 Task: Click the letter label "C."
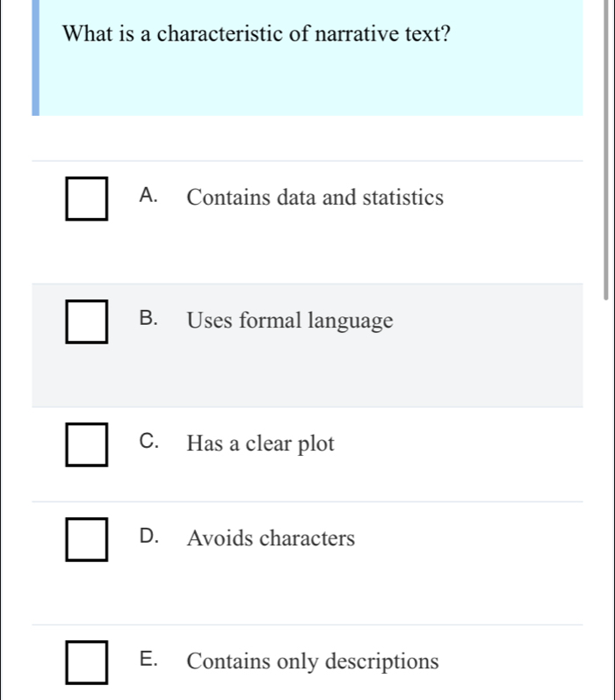[x=149, y=443]
